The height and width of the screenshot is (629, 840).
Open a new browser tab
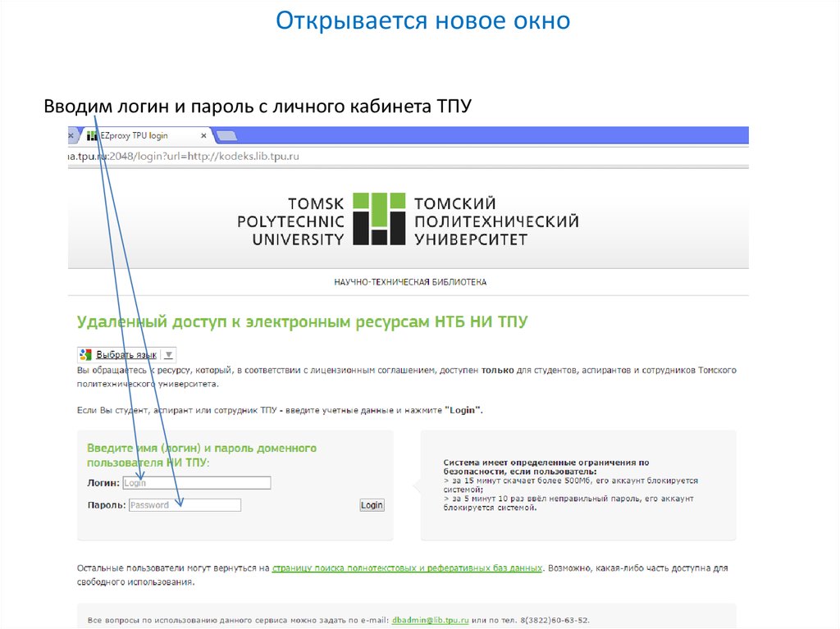tap(226, 136)
